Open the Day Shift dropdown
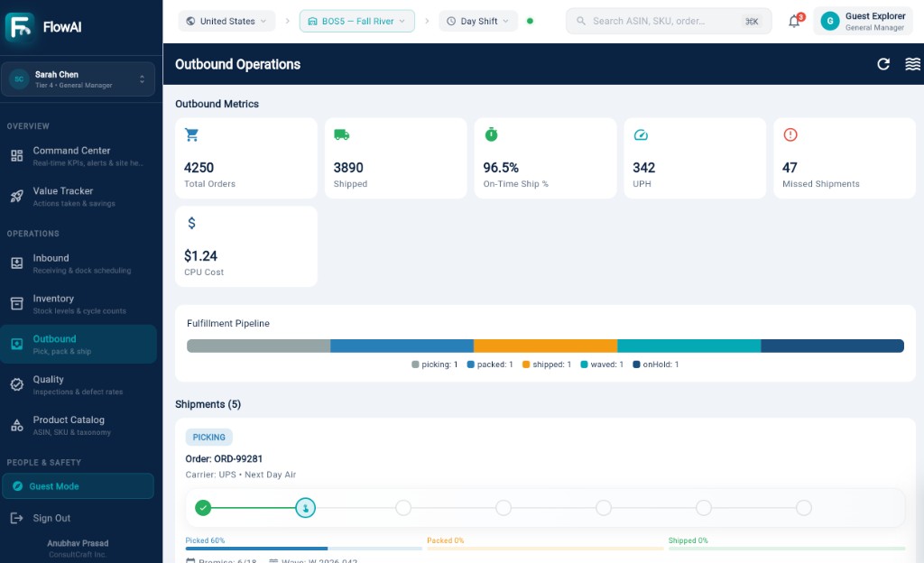This screenshot has width=924, height=563. tap(478, 21)
